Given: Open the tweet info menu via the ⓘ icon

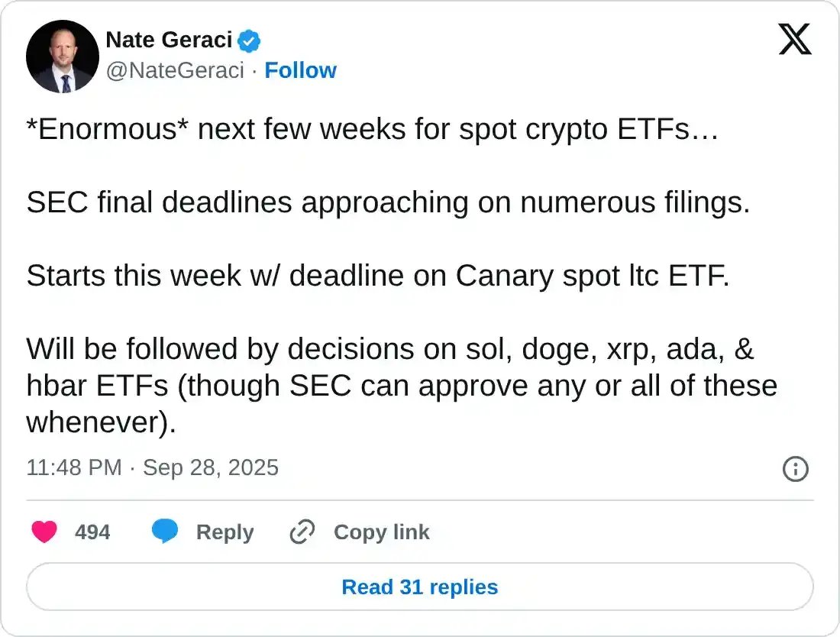Looking at the screenshot, I should (x=795, y=467).
